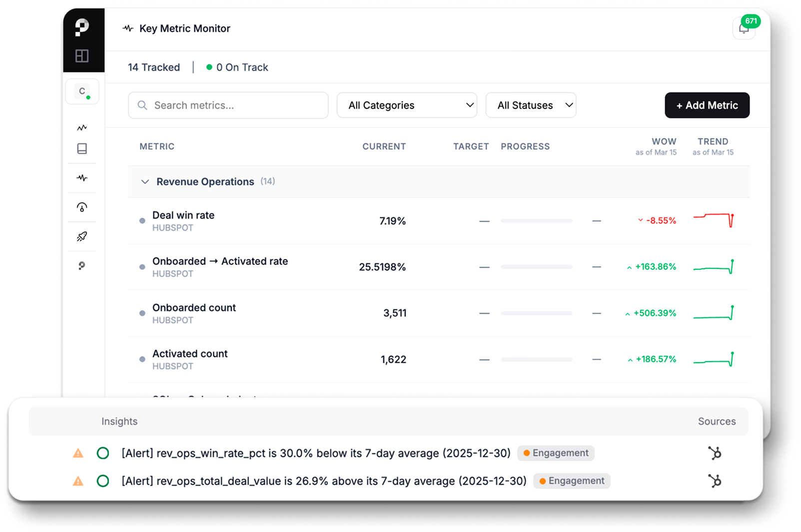Click the HubSpot source icon for win rate alert

716,453
